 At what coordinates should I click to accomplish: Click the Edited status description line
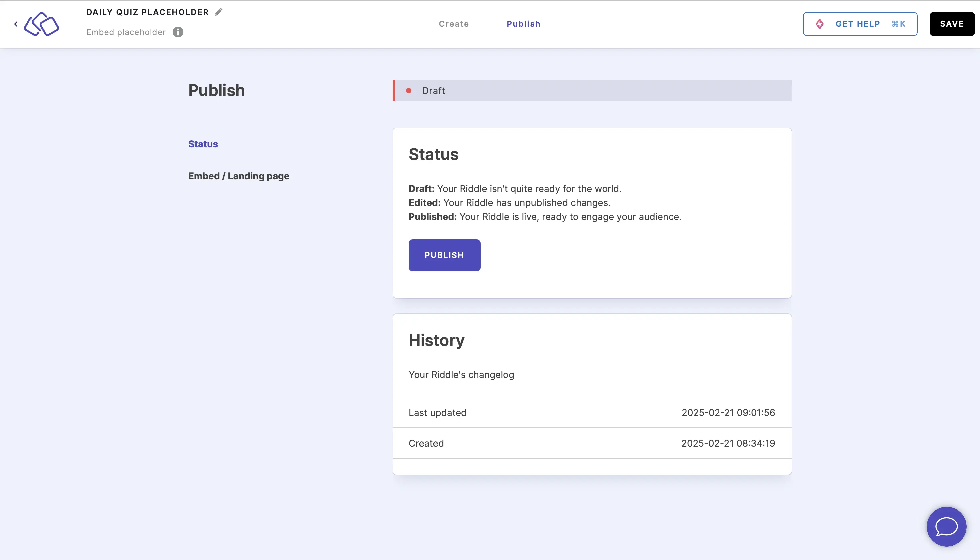509,203
